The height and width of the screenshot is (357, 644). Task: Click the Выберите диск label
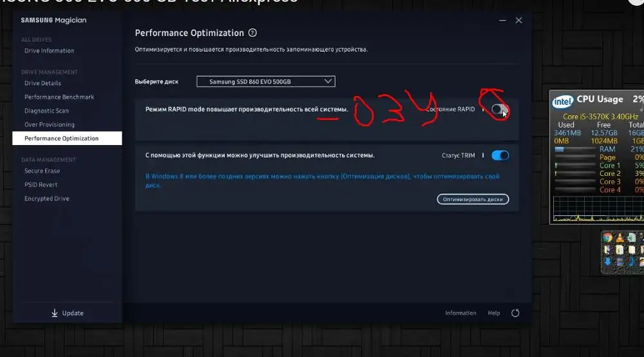(x=156, y=82)
